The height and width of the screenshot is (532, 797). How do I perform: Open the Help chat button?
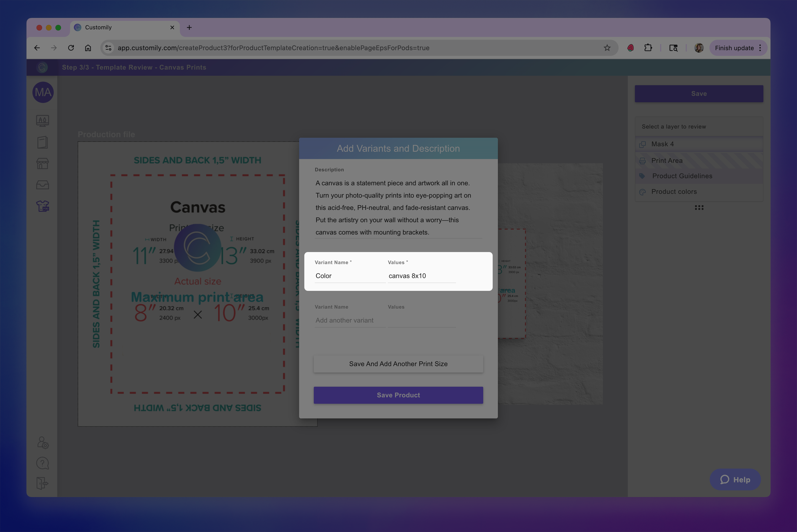tap(735, 479)
